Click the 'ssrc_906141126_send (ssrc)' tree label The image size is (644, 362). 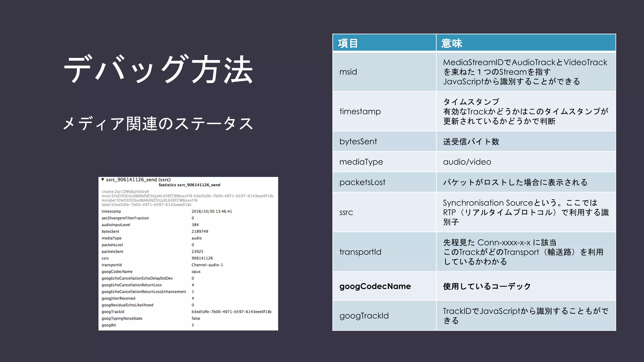coord(138,180)
